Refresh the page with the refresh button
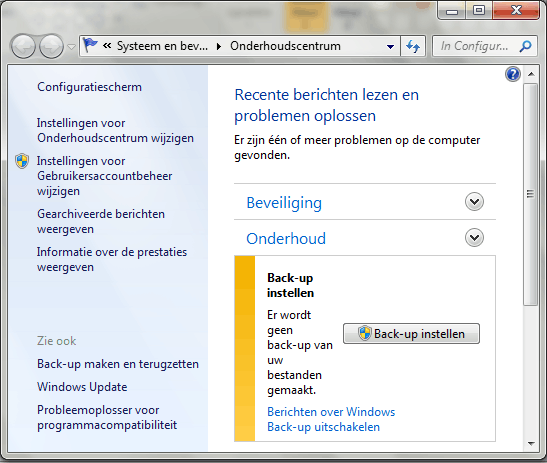This screenshot has width=547, height=463. coord(413,46)
